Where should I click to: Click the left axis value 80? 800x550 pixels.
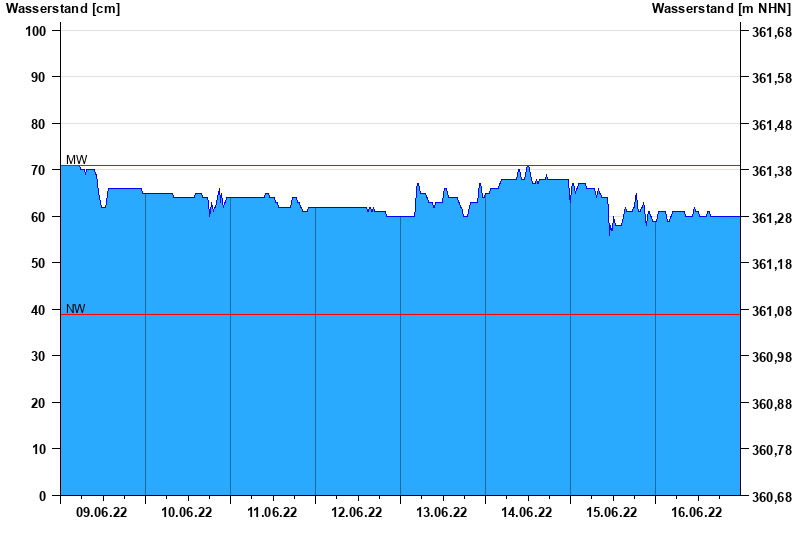point(38,124)
